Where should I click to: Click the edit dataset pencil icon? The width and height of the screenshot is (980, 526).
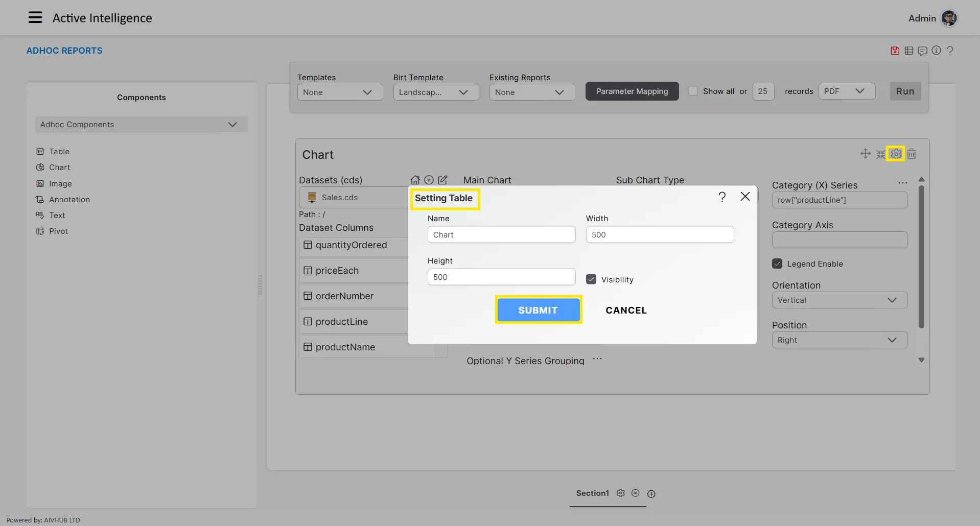click(x=442, y=180)
